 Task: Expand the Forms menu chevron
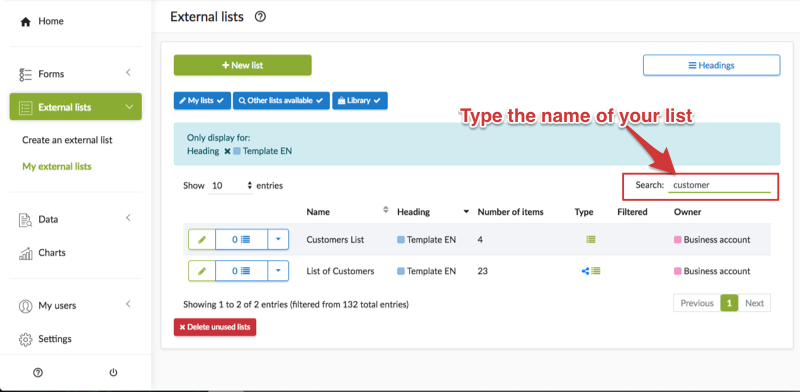[x=129, y=72]
